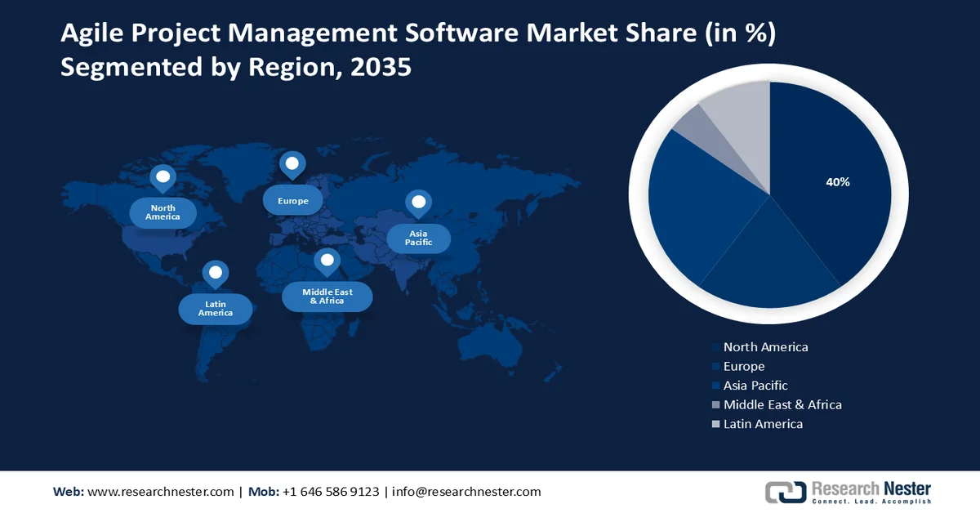Image resolution: width=980 pixels, height=513 pixels.
Task: Select the North America label on the map
Action: 163,212
